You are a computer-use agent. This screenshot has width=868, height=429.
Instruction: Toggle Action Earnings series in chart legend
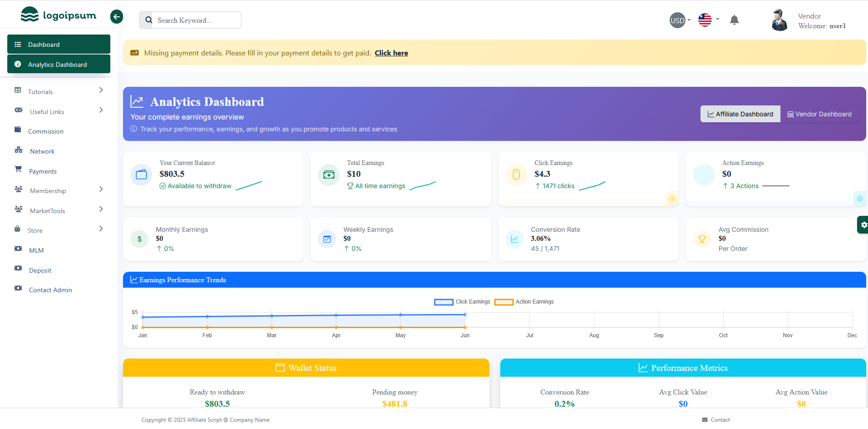pos(524,302)
